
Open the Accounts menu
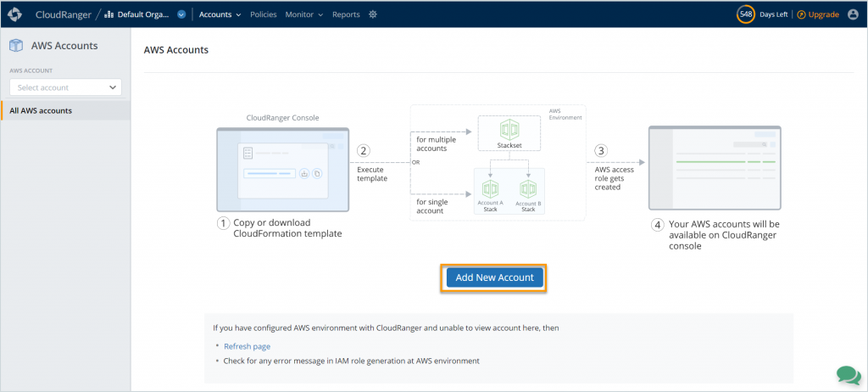click(x=220, y=14)
